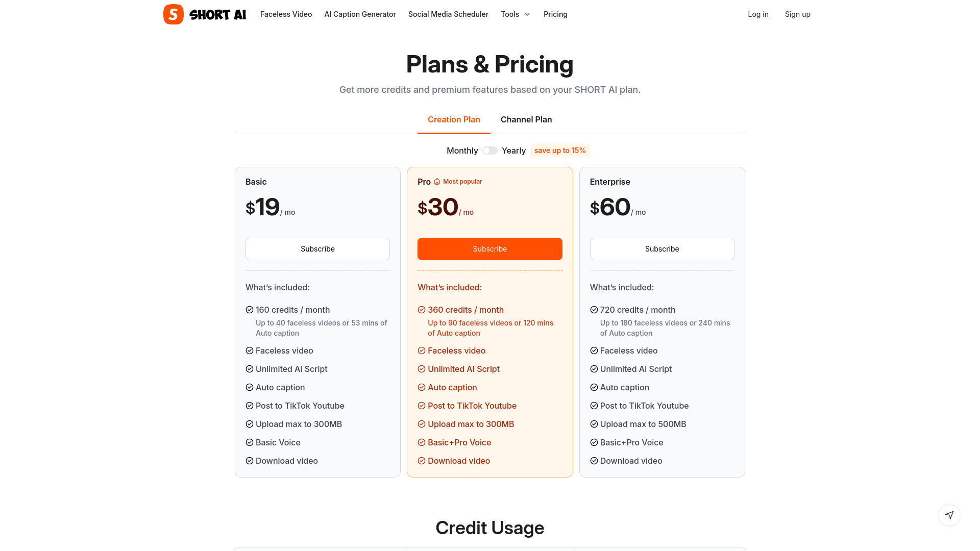Viewport: 980px width, 551px height.
Task: Click the save up to 15% label
Action: 560,151
